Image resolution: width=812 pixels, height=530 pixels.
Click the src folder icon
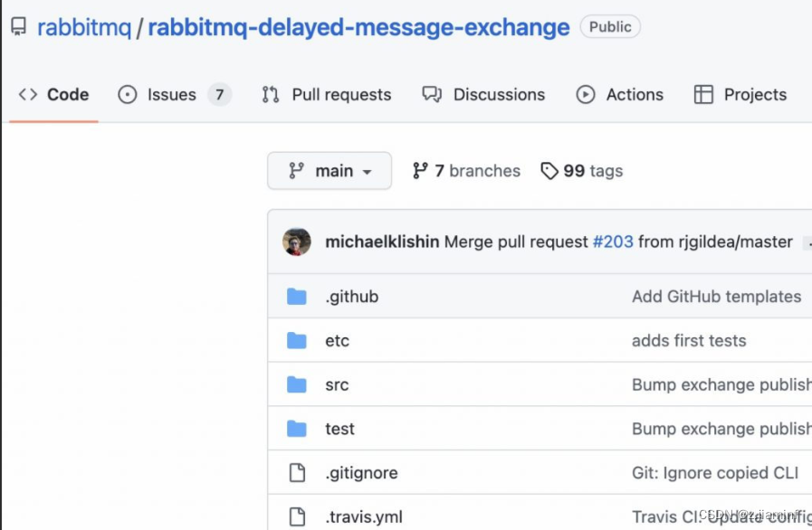pos(297,385)
